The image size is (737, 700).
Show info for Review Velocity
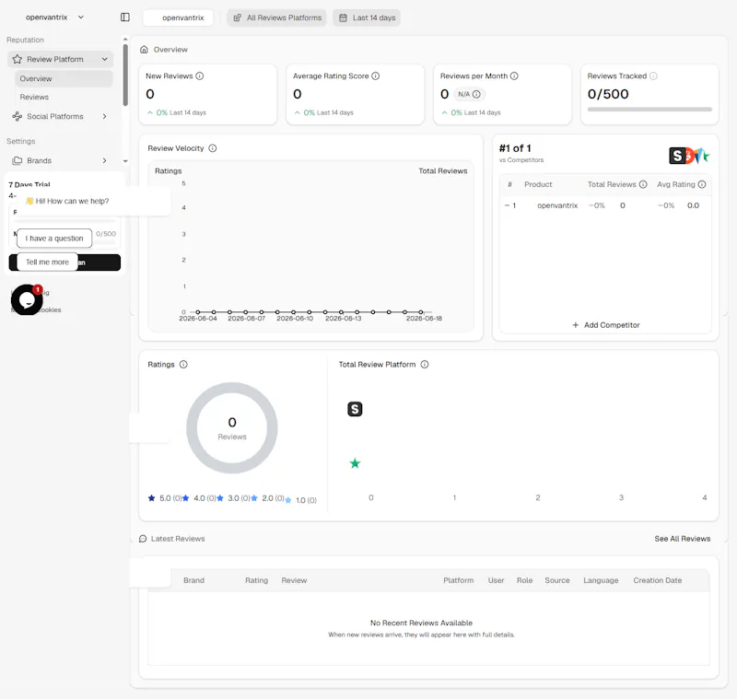[x=213, y=148]
